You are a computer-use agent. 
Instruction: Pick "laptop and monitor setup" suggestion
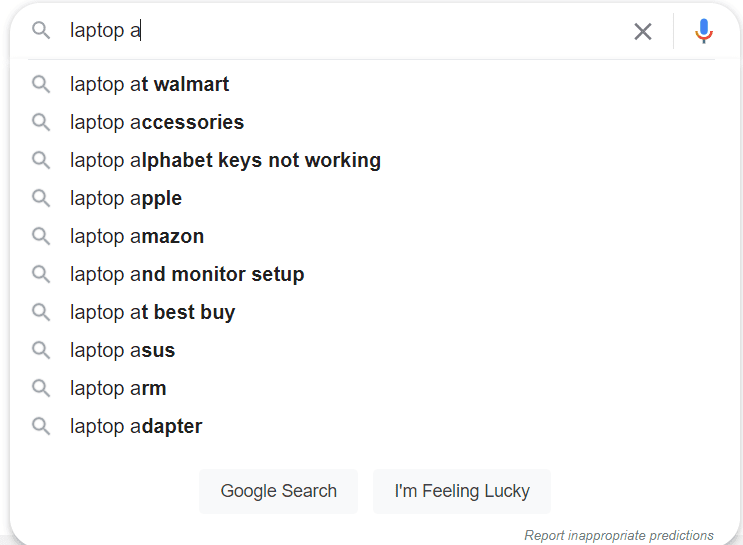(x=187, y=274)
